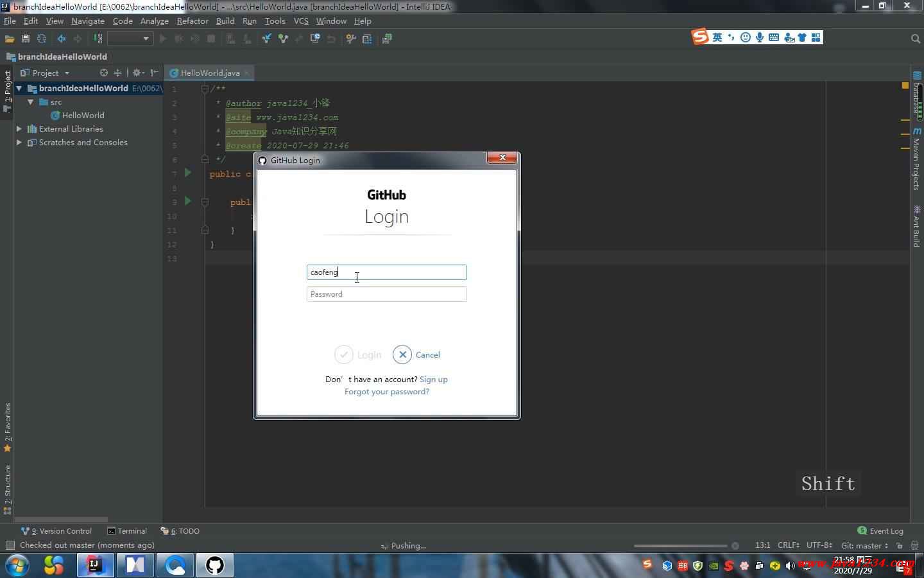The image size is (924, 578).
Task: Open the Event Log
Action: click(880, 531)
